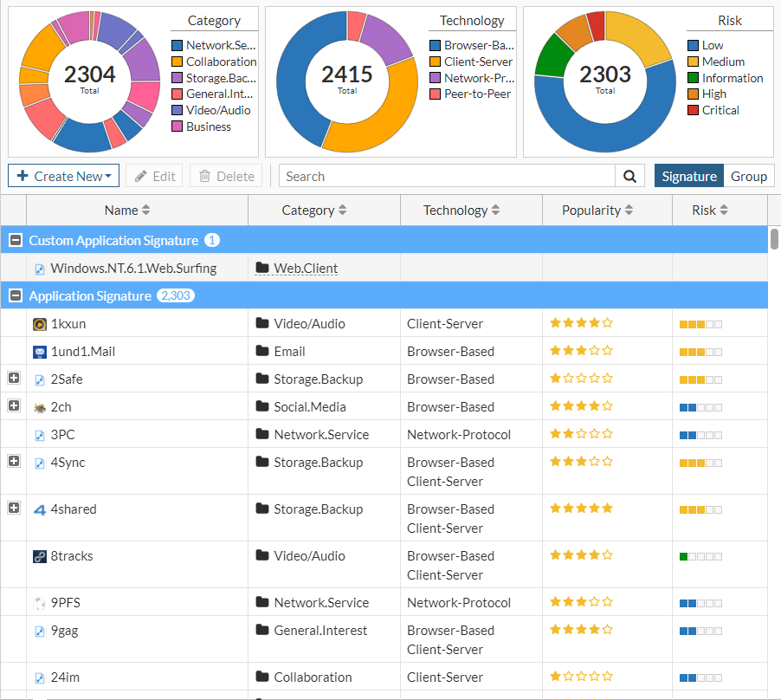Open the Create New dropdown
The image size is (781, 700).
pos(62,175)
